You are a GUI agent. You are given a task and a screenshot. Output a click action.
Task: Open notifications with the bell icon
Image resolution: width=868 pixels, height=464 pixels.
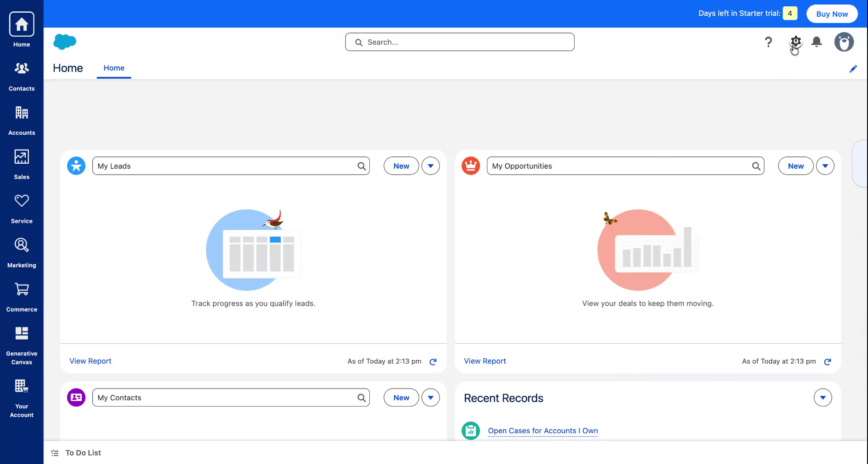coord(816,42)
